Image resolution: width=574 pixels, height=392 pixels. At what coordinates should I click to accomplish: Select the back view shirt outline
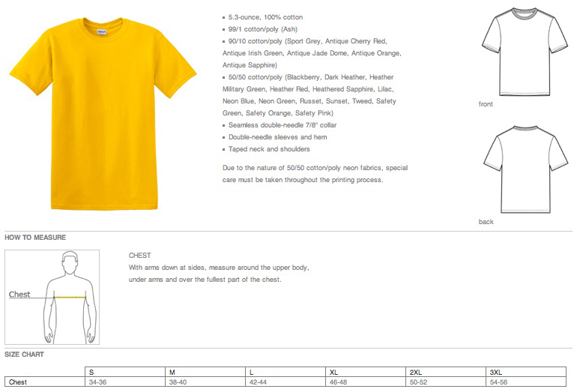pos(526,169)
